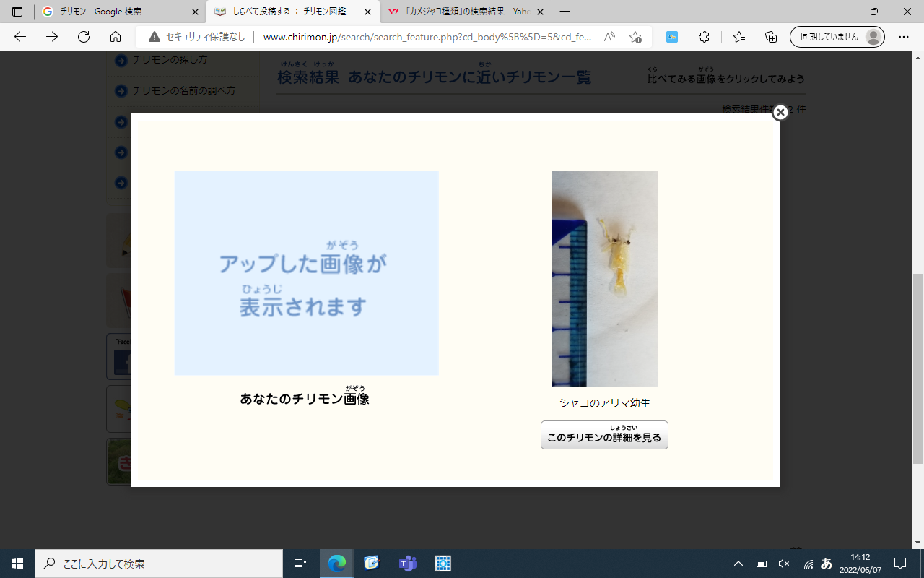Click the network tray icon
Image resolution: width=924 pixels, height=578 pixels.
coord(808,564)
